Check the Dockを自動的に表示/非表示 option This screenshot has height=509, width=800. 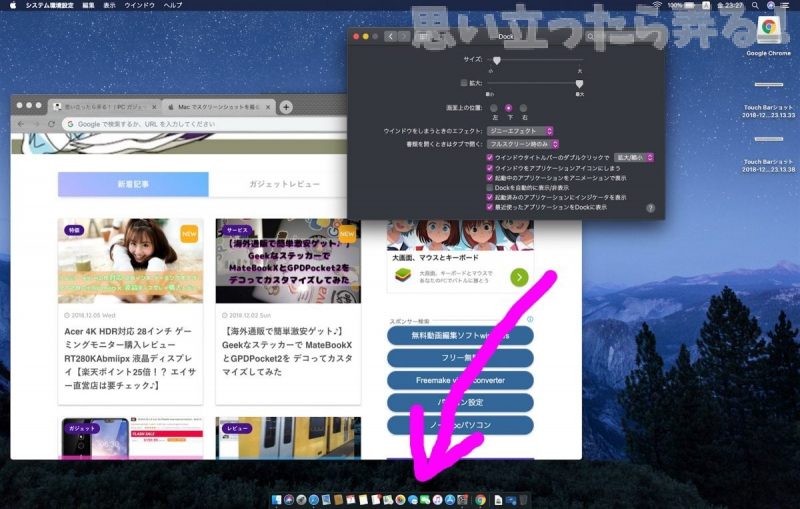[x=489, y=187]
